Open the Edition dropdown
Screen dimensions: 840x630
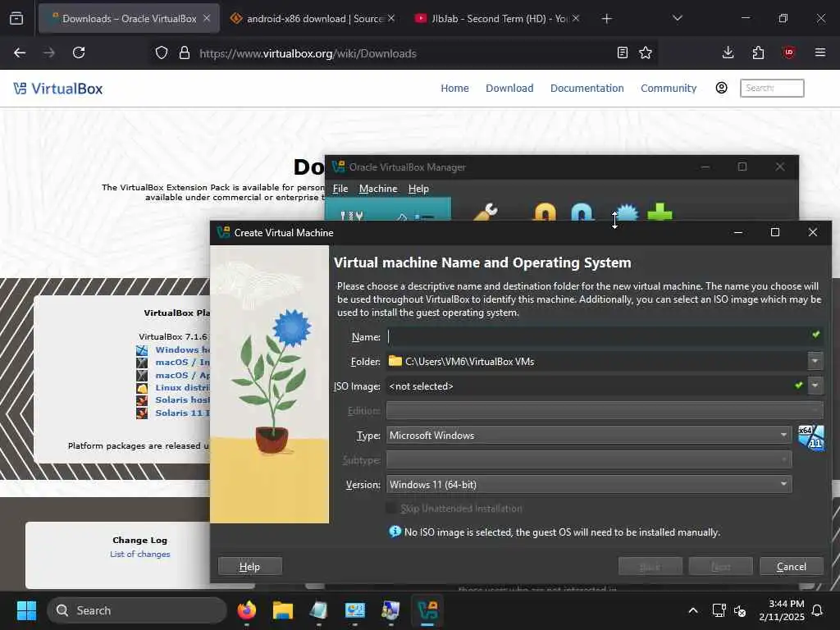pos(605,410)
